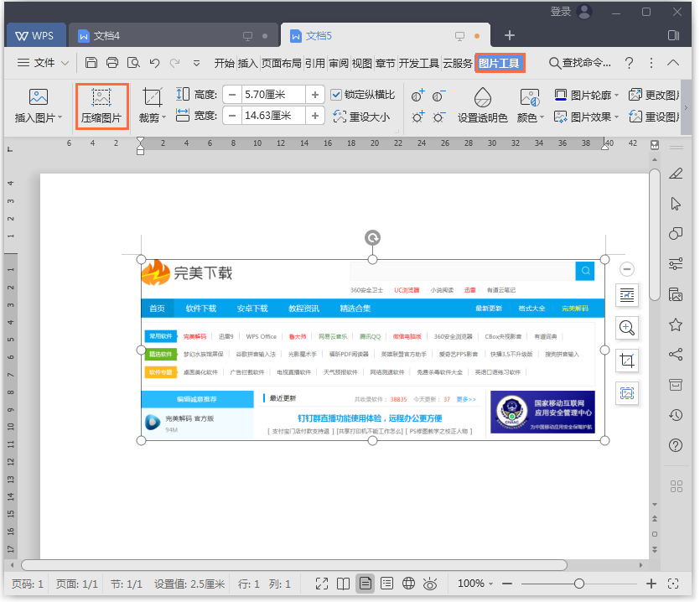Toggle eye protection mode in status bar
The height and width of the screenshot is (602, 700).
click(430, 584)
